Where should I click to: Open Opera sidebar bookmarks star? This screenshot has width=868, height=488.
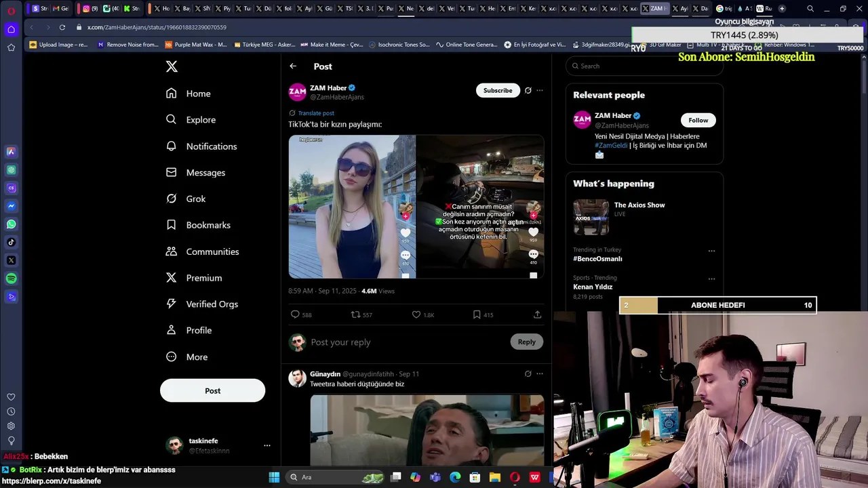pos(11,47)
